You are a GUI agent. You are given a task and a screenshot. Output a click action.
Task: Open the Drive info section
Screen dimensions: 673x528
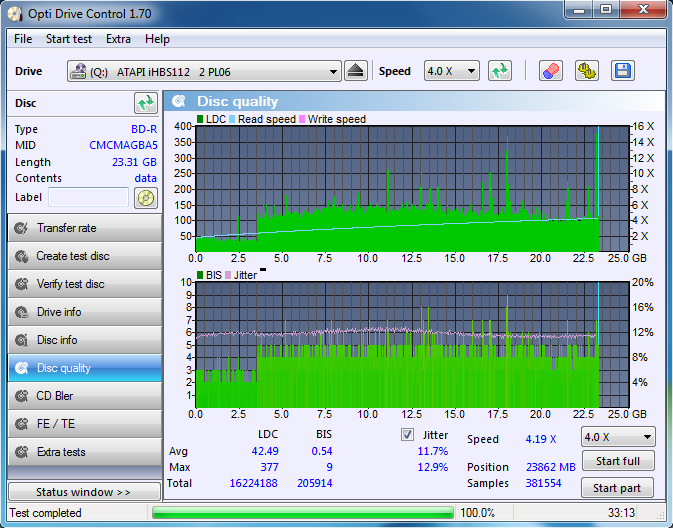[85, 312]
